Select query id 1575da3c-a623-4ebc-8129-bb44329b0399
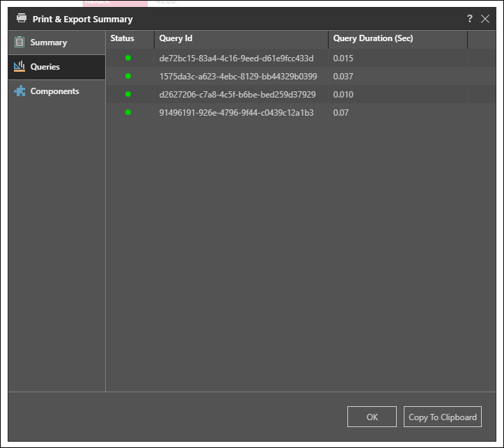The height and width of the screenshot is (448, 504). (238, 76)
